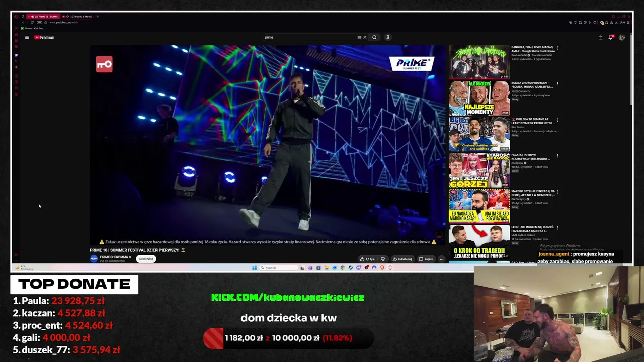Open the YouTube create upload icon
Image resolution: width=644 pixels, height=362 pixels.
click(600, 37)
